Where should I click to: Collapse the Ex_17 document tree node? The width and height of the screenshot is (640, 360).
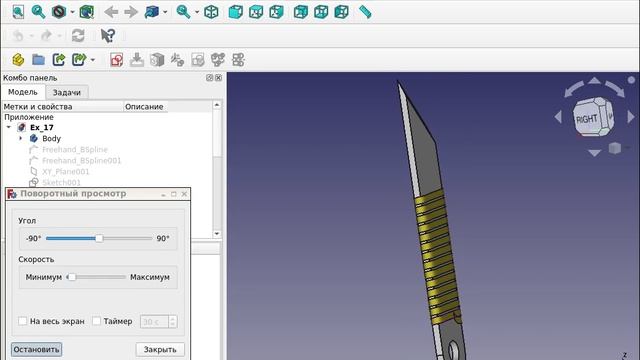(9, 127)
